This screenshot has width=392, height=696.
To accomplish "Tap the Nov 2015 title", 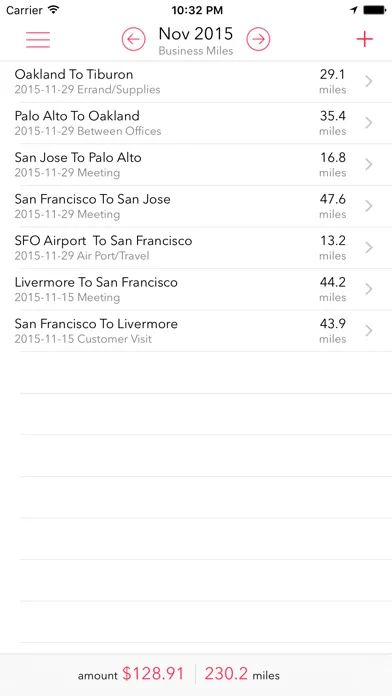I will click(196, 34).
